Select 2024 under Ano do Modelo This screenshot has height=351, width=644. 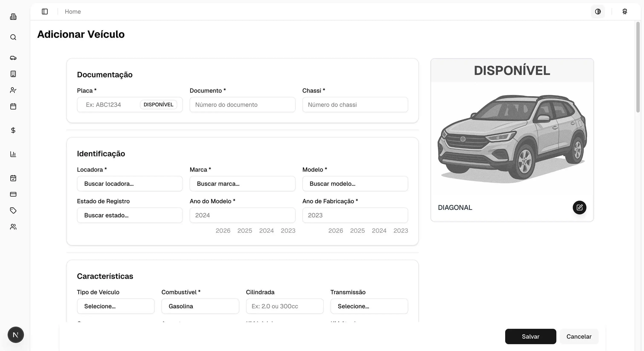tap(267, 231)
